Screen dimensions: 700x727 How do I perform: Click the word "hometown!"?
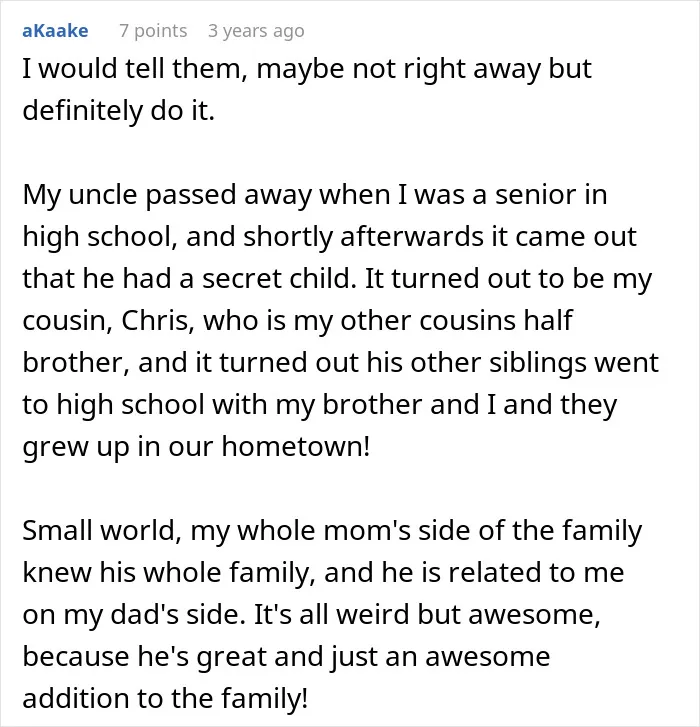[296, 446]
